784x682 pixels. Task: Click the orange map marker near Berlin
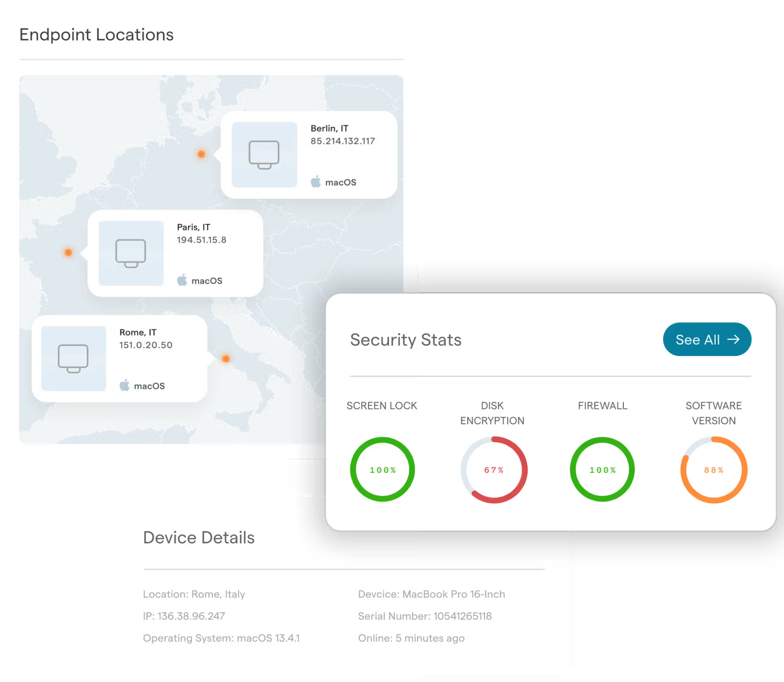[201, 154]
